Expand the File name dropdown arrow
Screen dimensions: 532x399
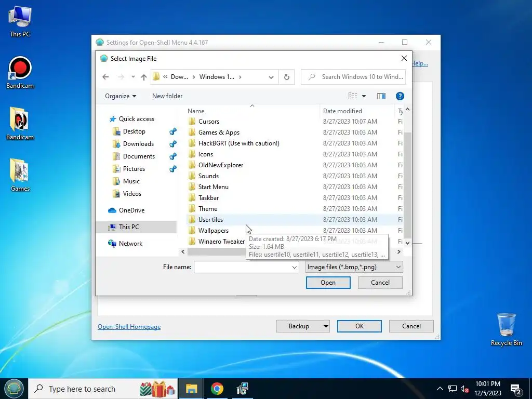click(294, 267)
